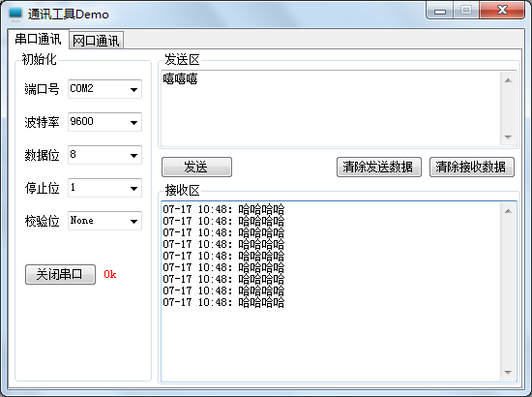Click the first received line 07-17 10:48

click(x=223, y=209)
